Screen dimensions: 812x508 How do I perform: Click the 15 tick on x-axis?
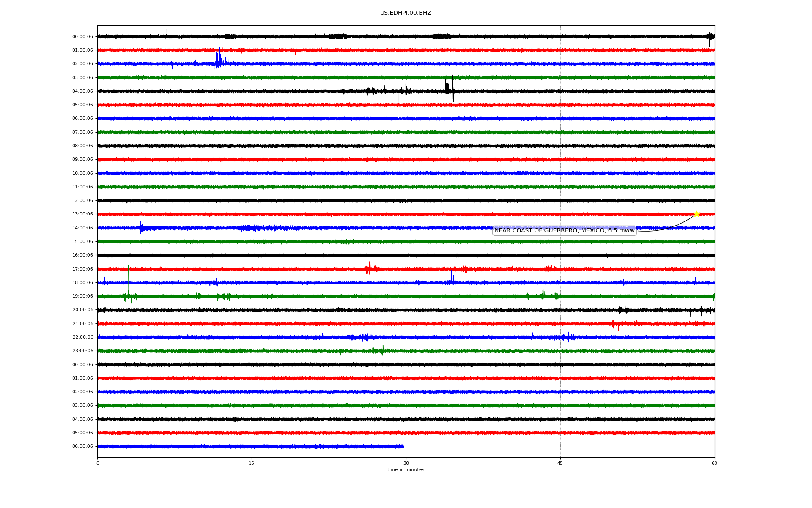252,464
